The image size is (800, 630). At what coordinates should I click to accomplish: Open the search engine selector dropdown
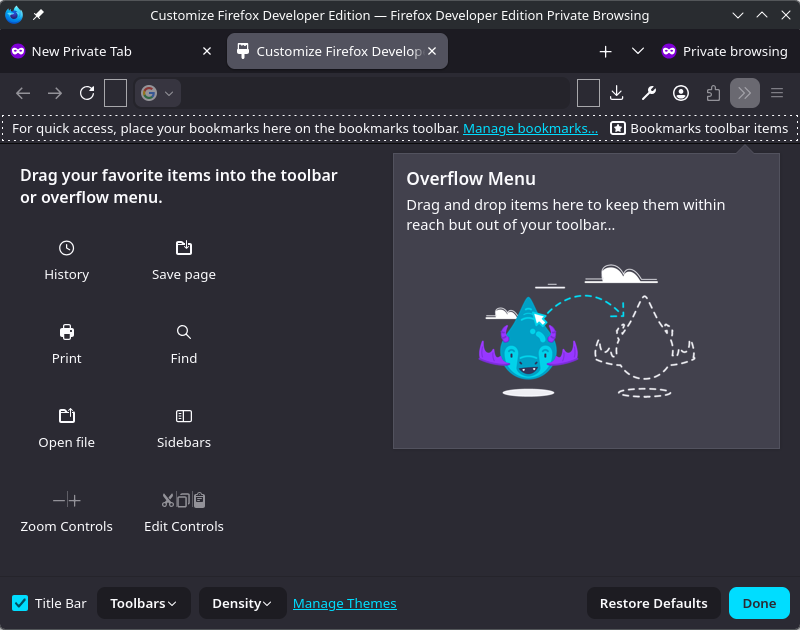point(158,93)
